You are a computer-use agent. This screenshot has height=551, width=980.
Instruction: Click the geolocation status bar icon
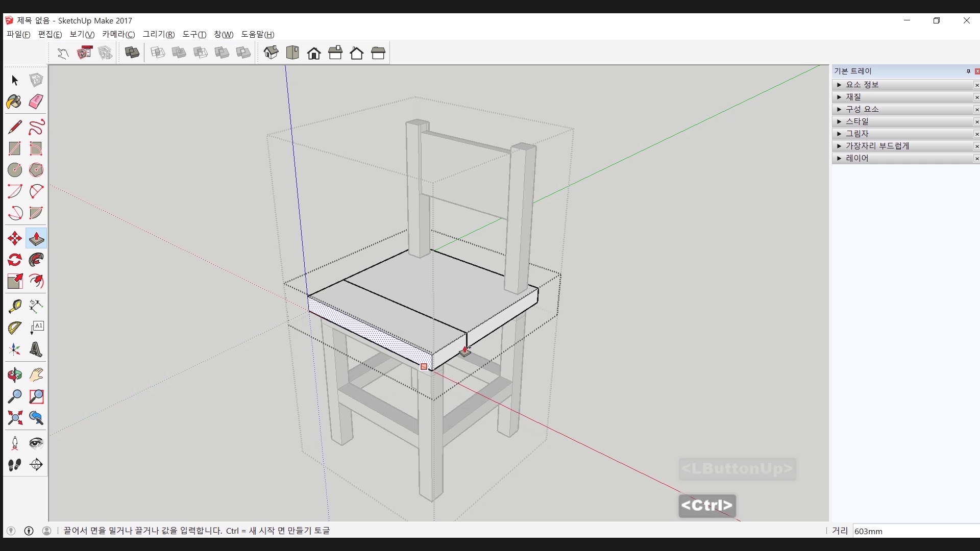[x=11, y=531]
